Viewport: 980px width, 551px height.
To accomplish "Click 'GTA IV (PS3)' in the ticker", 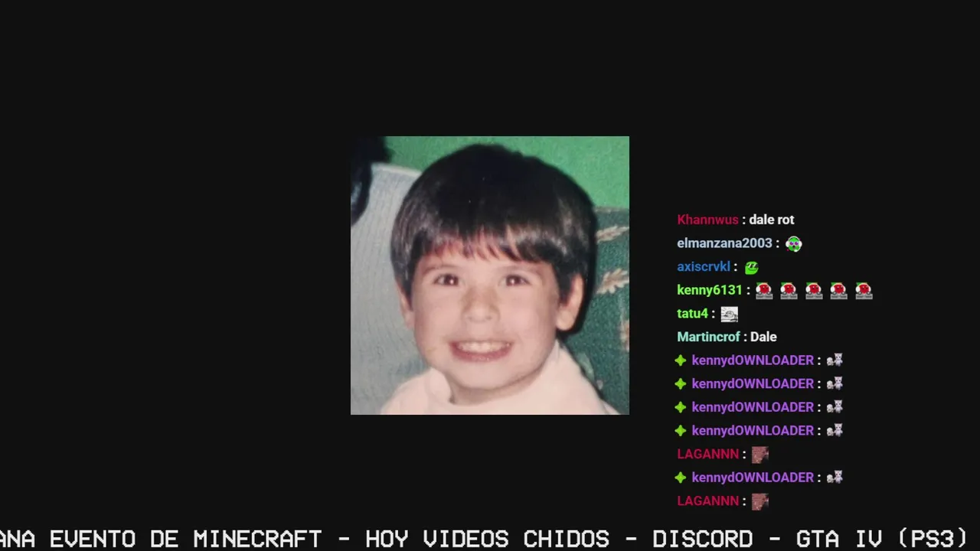I will 882,539.
